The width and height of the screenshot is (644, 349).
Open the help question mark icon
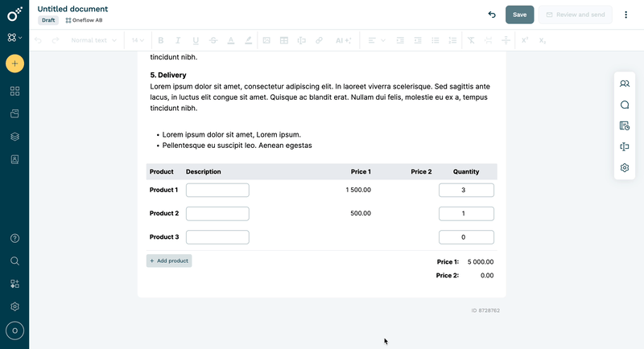click(14, 238)
